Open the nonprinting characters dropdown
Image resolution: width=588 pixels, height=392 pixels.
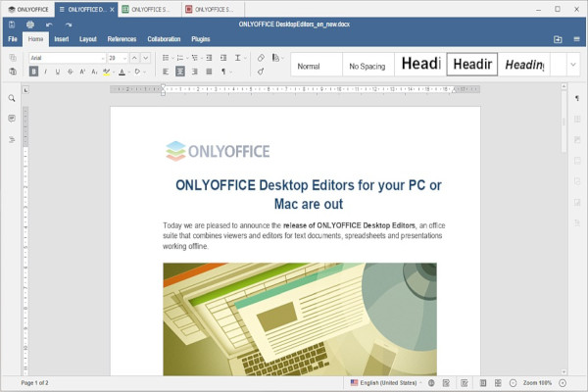[231, 72]
